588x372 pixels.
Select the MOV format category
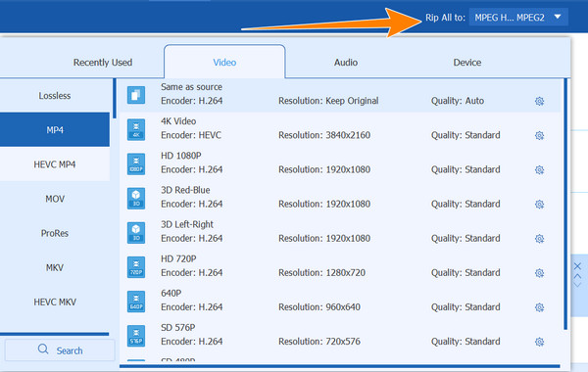coord(55,199)
